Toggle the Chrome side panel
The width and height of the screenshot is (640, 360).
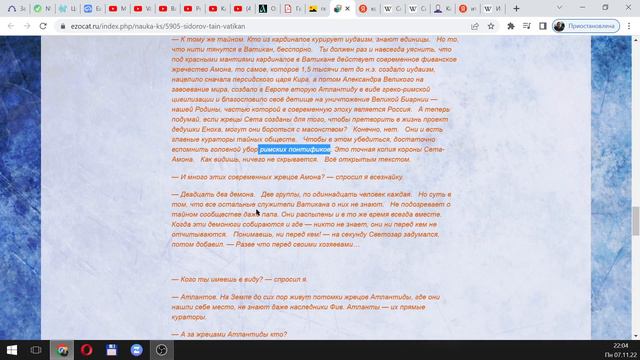tap(542, 26)
